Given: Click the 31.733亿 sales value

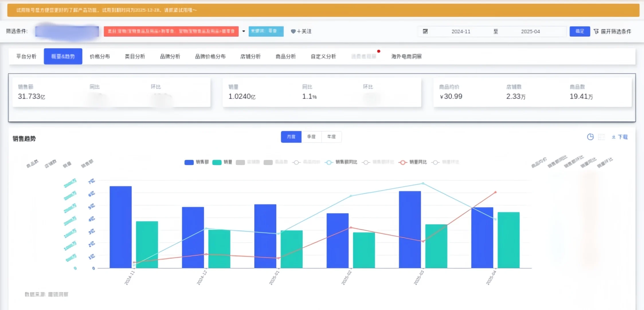Looking at the screenshot, I should tap(32, 96).
